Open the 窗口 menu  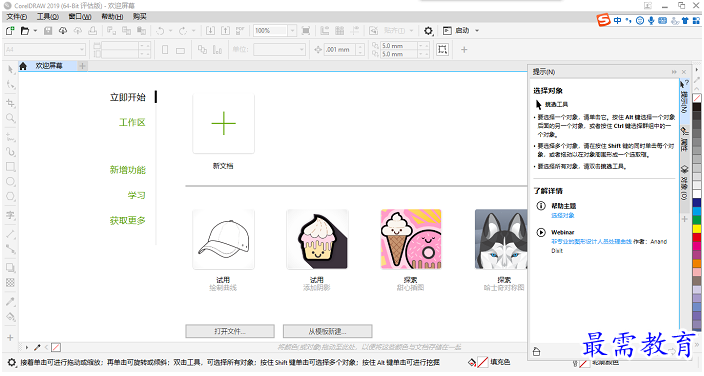click(80, 17)
